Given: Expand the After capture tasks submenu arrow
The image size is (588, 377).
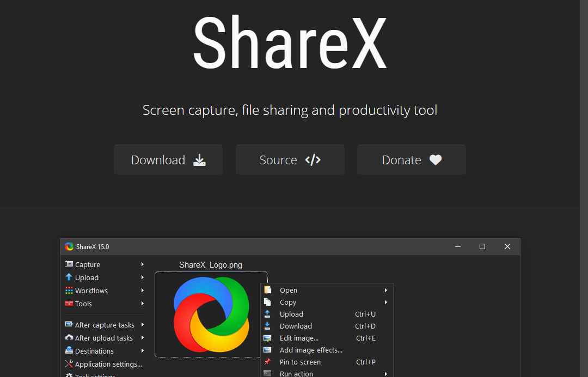Looking at the screenshot, I should pyautogui.click(x=143, y=325).
